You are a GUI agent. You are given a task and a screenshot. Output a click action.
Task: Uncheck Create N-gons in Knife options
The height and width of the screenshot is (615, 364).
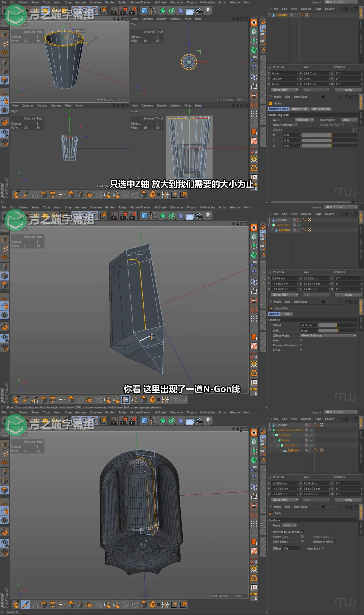point(336,542)
